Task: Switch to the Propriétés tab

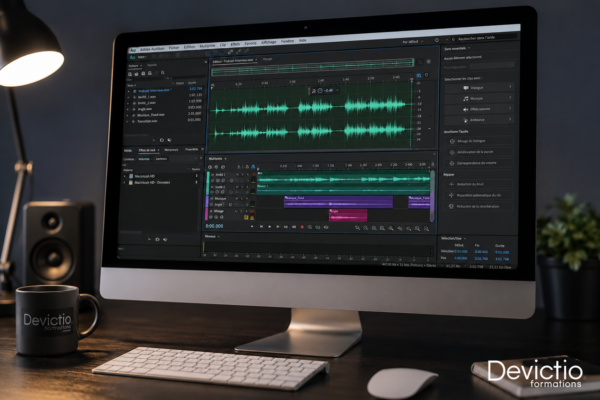Action: tap(191, 149)
